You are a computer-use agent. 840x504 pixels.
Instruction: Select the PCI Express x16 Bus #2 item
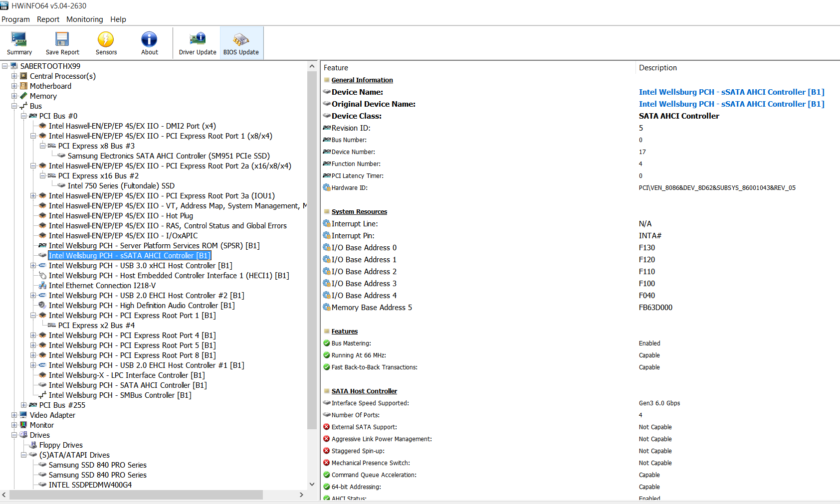click(x=98, y=175)
